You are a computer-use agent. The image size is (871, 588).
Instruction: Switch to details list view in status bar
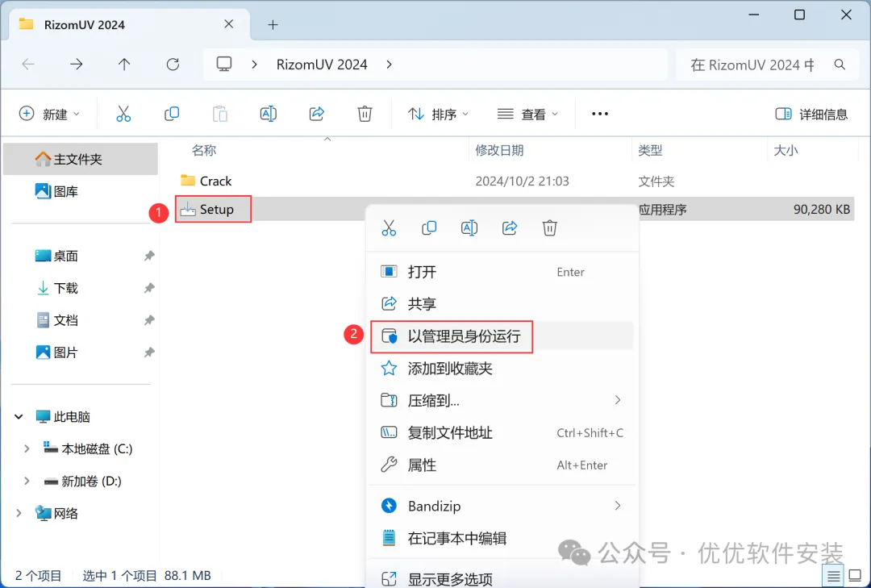832,576
